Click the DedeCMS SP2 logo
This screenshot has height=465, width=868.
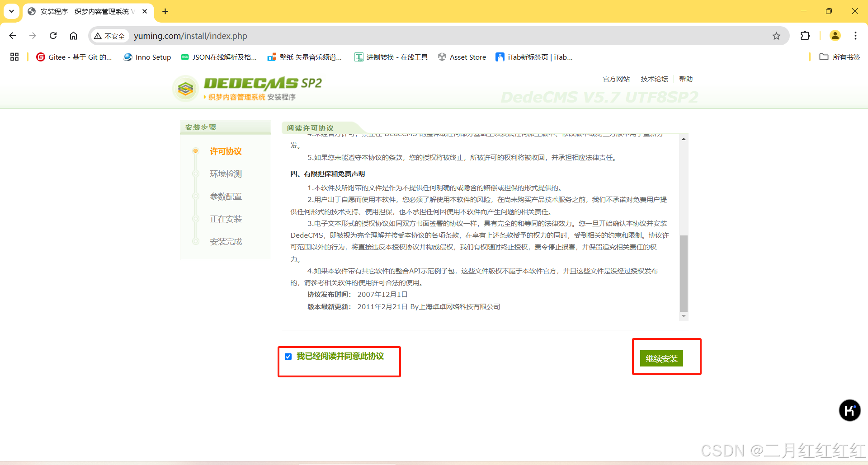click(x=247, y=89)
